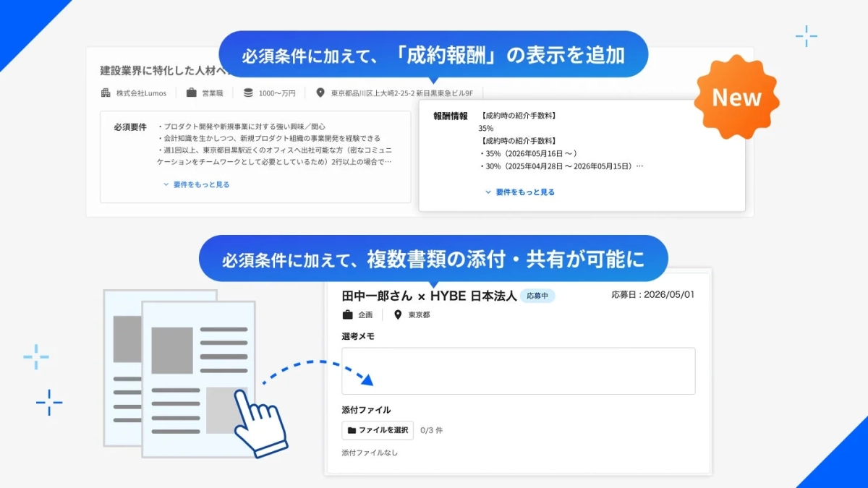Screen dimensions: 868x488
Task: Click inside the 選考メモ text box
Action: (x=519, y=371)
